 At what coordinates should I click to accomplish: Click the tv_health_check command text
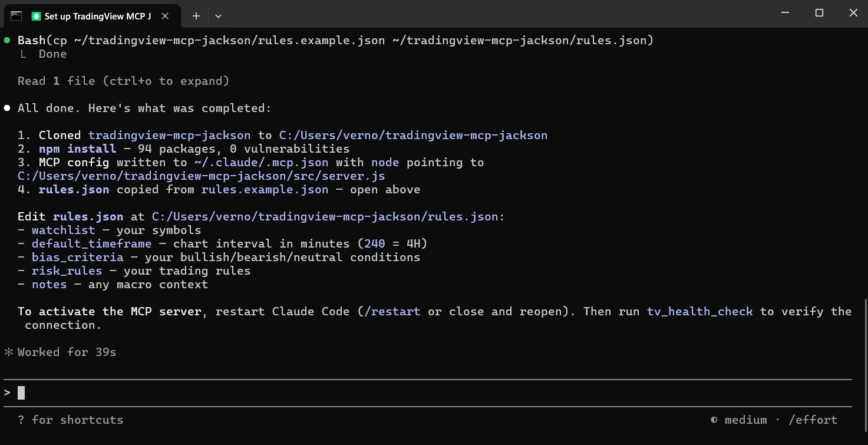click(x=699, y=311)
